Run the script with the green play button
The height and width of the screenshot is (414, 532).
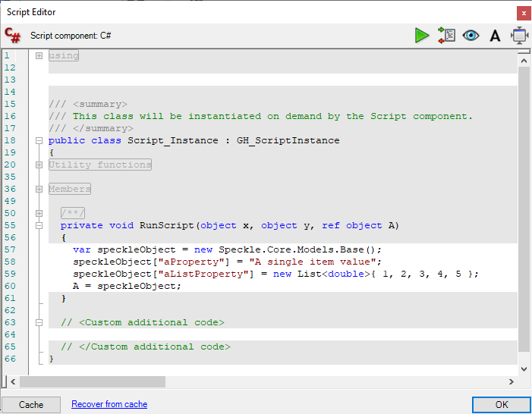tap(422, 36)
